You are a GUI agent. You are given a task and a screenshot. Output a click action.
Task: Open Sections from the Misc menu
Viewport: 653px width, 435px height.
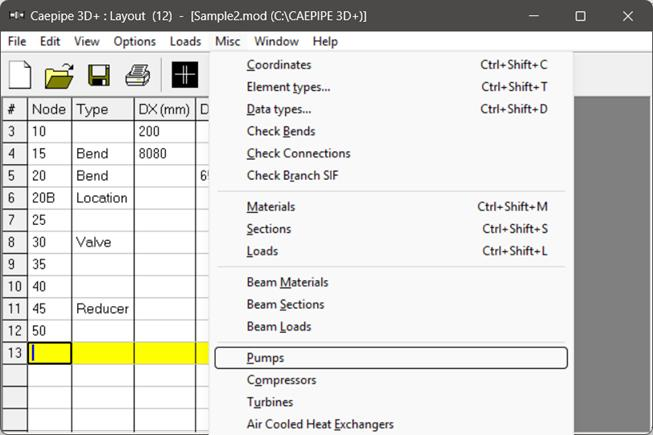tap(391, 229)
